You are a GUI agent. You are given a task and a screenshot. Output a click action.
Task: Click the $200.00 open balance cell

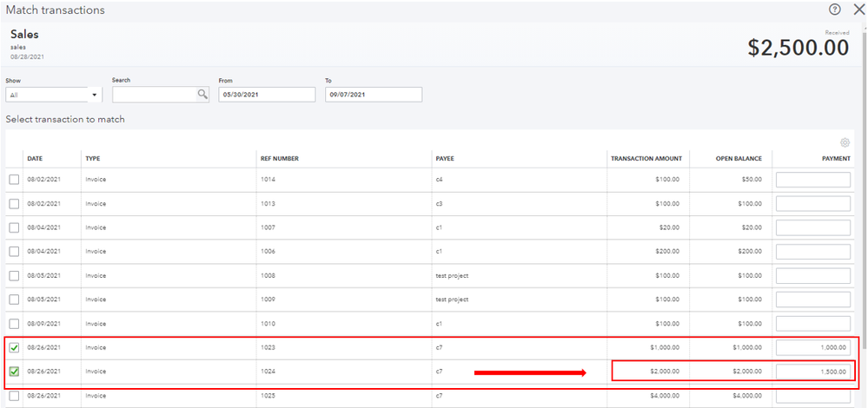pyautogui.click(x=750, y=252)
